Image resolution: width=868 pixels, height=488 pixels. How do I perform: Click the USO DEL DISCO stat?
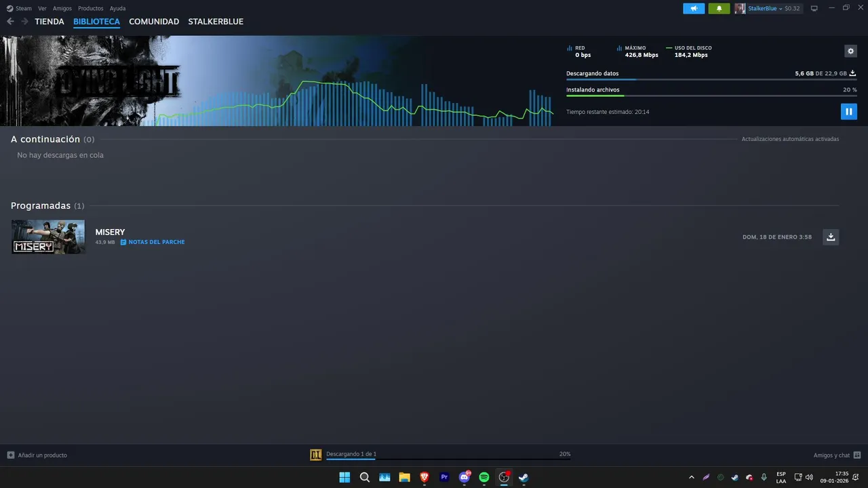pos(689,52)
